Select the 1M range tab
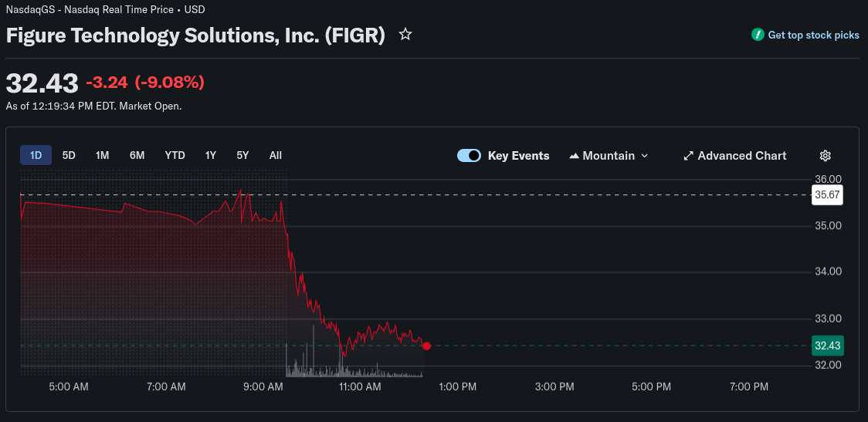Screen dimensions: 868x422 (x=103, y=155)
